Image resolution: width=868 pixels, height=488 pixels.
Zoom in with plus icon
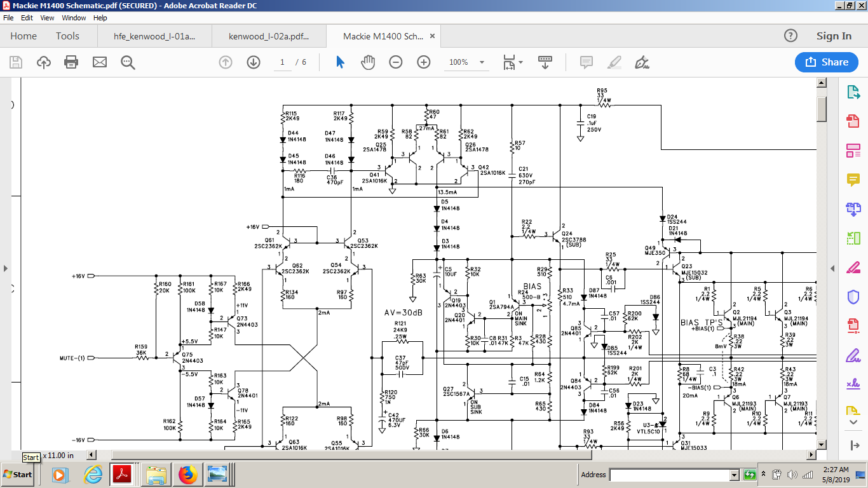click(424, 62)
